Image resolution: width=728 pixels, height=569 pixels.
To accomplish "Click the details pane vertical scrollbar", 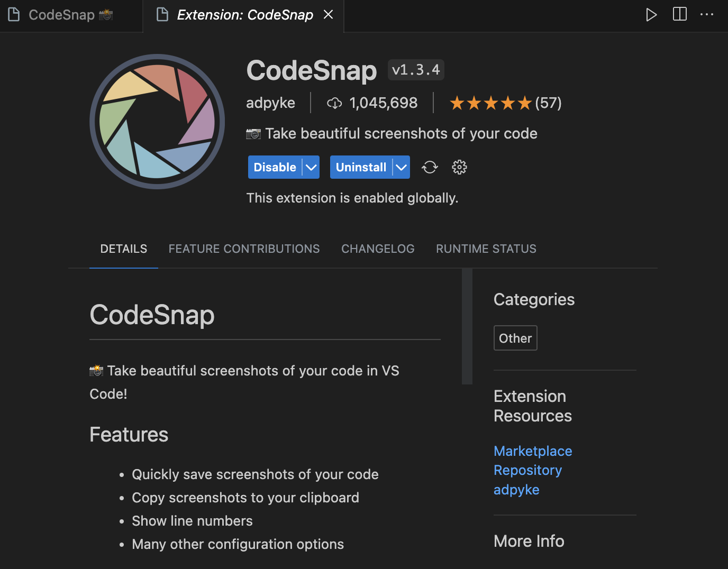I will click(x=467, y=326).
